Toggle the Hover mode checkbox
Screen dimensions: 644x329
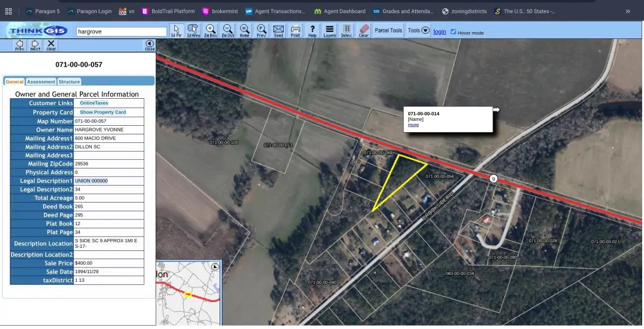point(453,31)
